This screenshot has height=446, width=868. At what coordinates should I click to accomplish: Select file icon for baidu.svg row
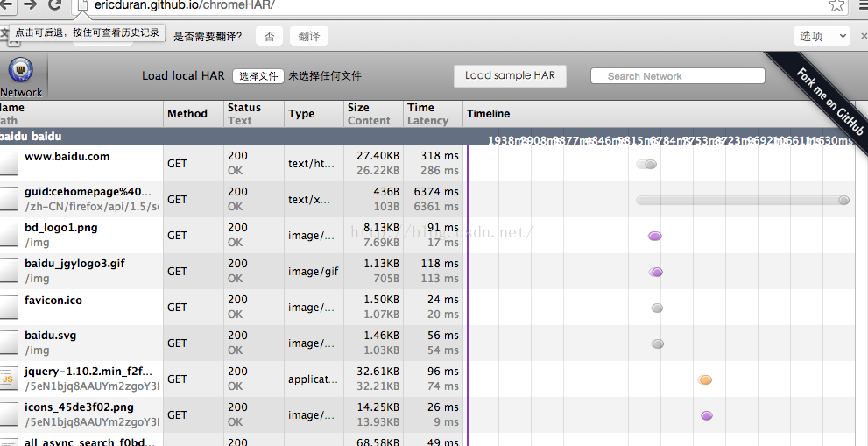[8, 343]
